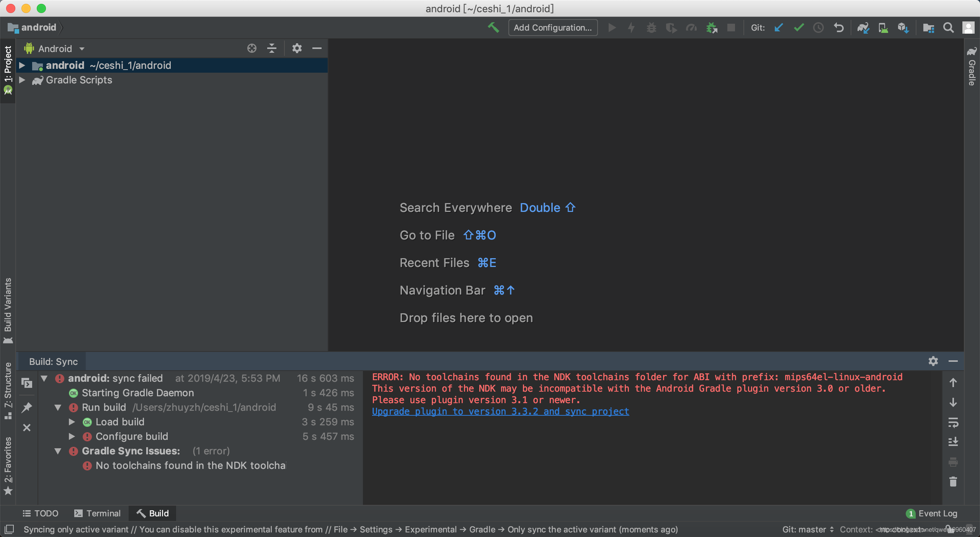Toggle the Gradle tool window tab
The height and width of the screenshot is (537, 980).
pyautogui.click(x=972, y=67)
